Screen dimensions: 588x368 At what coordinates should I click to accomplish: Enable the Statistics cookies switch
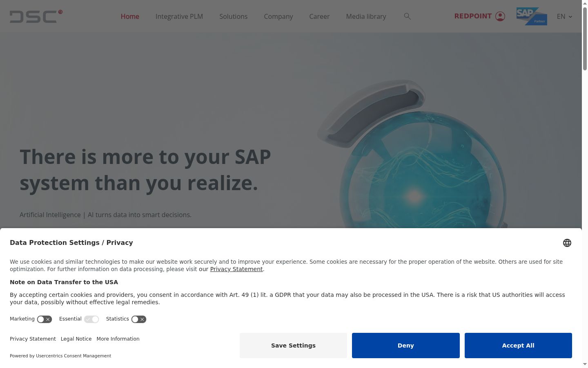coord(139,319)
